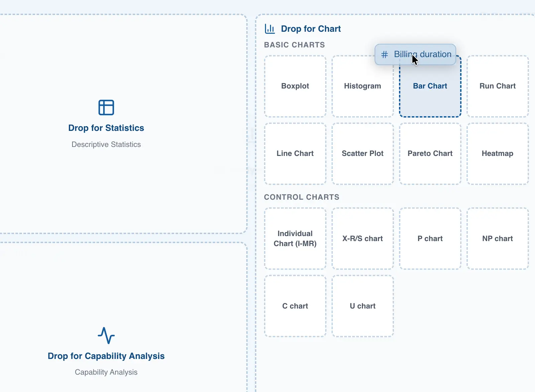The image size is (535, 392).
Task: Pick the NP chart tile
Action: [498, 238]
